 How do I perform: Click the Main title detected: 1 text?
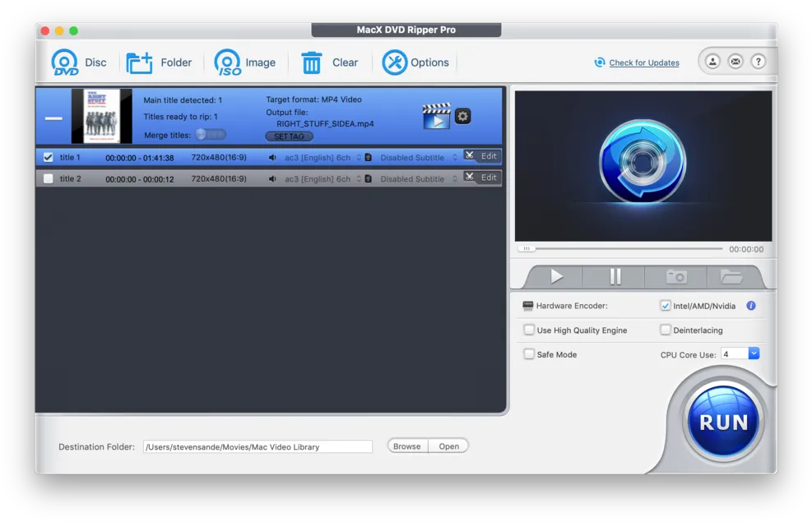pos(183,99)
